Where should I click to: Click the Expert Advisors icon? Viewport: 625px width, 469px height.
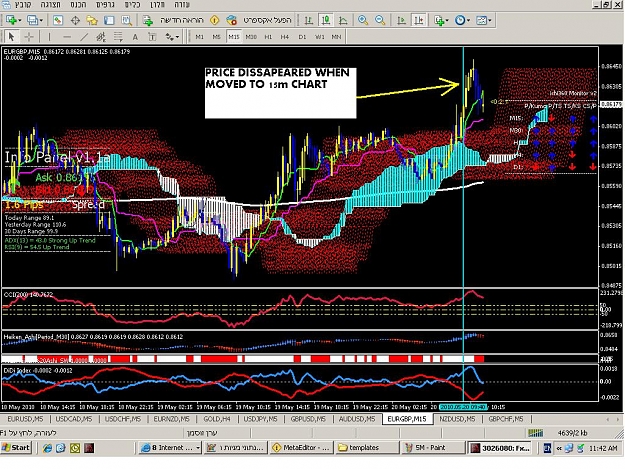tap(231, 20)
